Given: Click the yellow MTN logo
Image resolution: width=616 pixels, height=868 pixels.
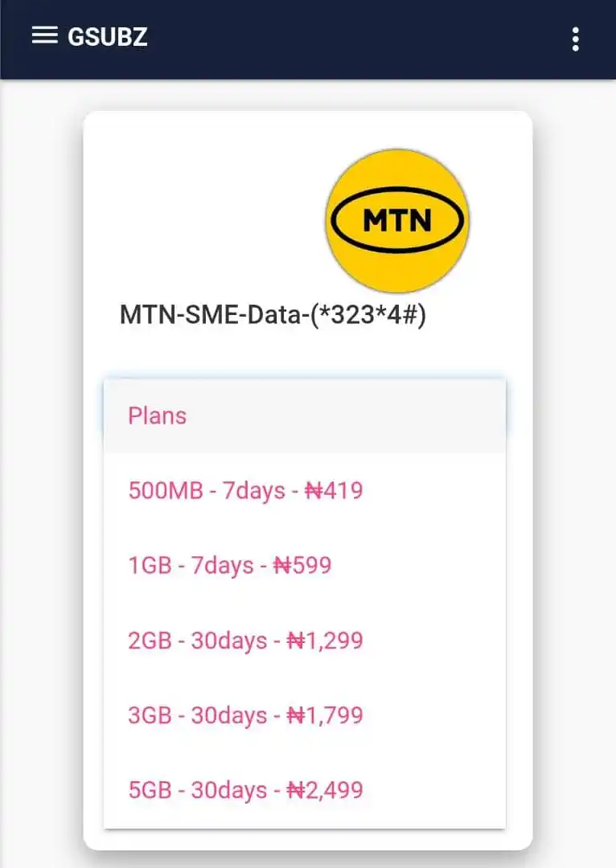Looking at the screenshot, I should (397, 220).
